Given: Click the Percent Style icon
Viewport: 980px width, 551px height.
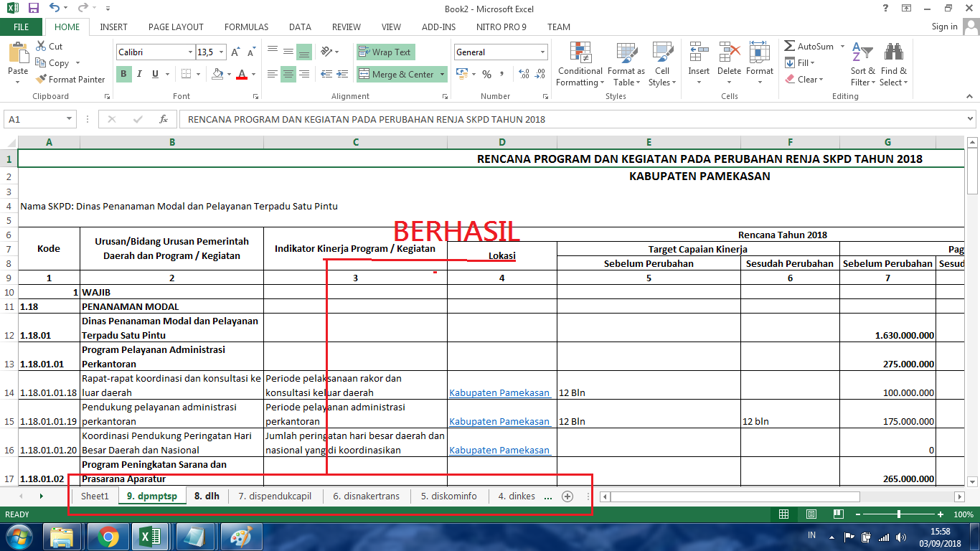Looking at the screenshot, I should (486, 73).
